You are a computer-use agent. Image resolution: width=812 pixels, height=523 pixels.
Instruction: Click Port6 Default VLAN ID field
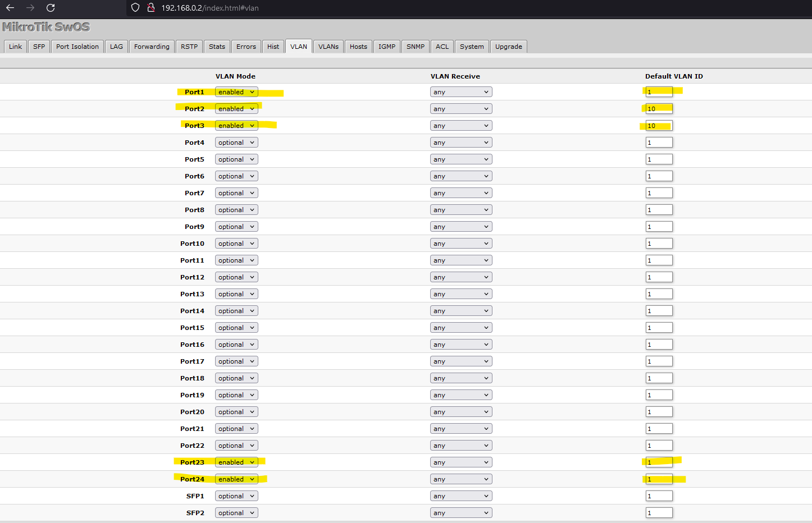pyautogui.click(x=659, y=176)
